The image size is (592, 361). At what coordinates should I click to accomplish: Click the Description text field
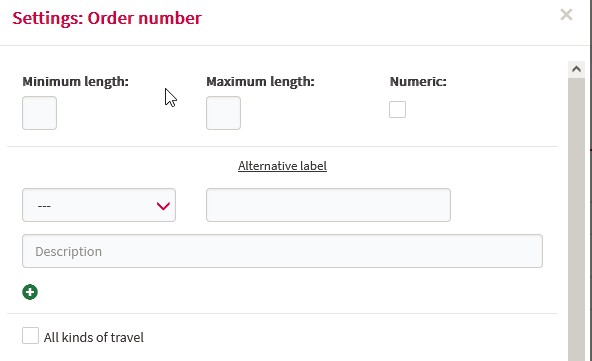click(282, 251)
